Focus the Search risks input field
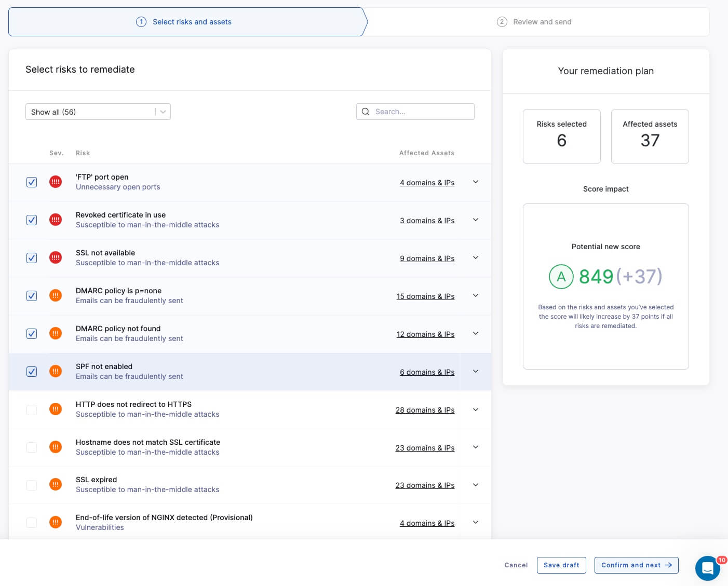 coord(415,112)
